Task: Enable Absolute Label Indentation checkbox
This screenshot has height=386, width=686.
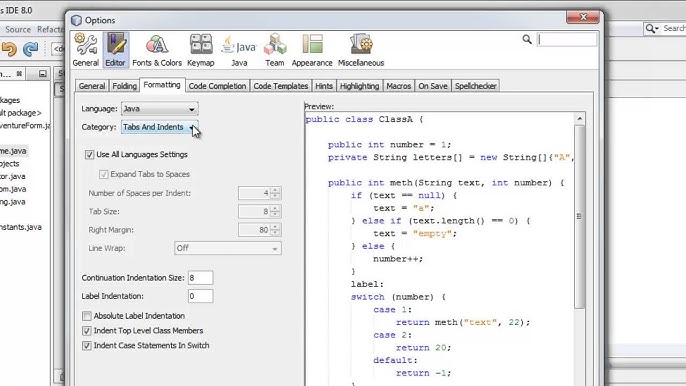Action: coord(87,316)
